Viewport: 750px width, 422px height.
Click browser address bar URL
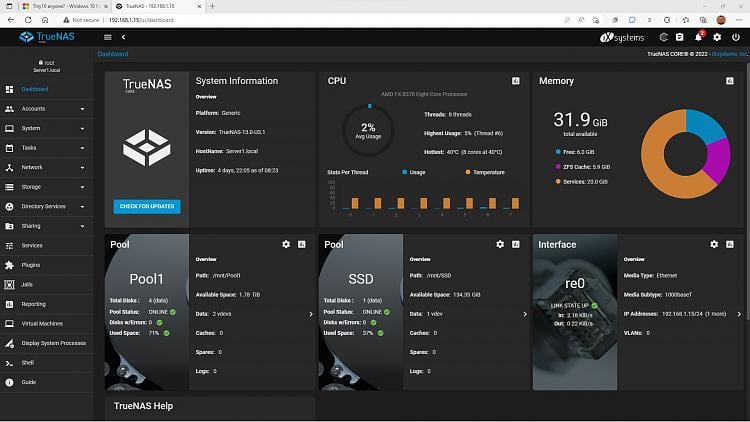tap(141, 20)
